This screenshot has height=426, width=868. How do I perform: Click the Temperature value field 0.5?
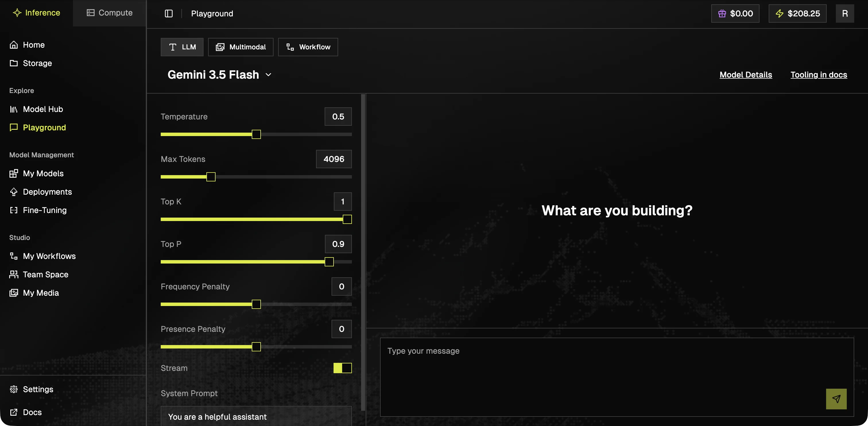338,116
